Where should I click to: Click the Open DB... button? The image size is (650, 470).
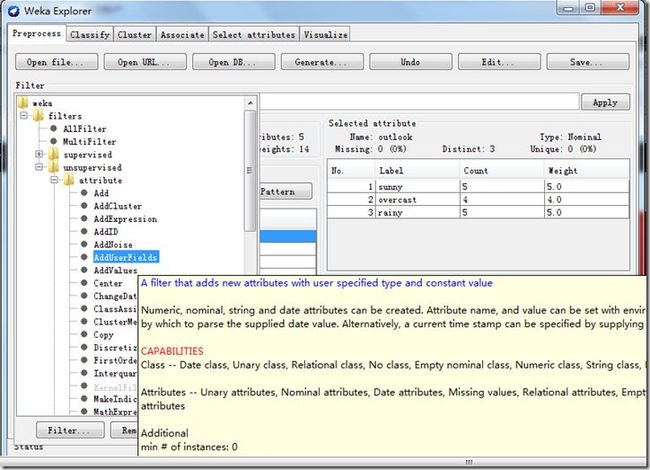(233, 62)
